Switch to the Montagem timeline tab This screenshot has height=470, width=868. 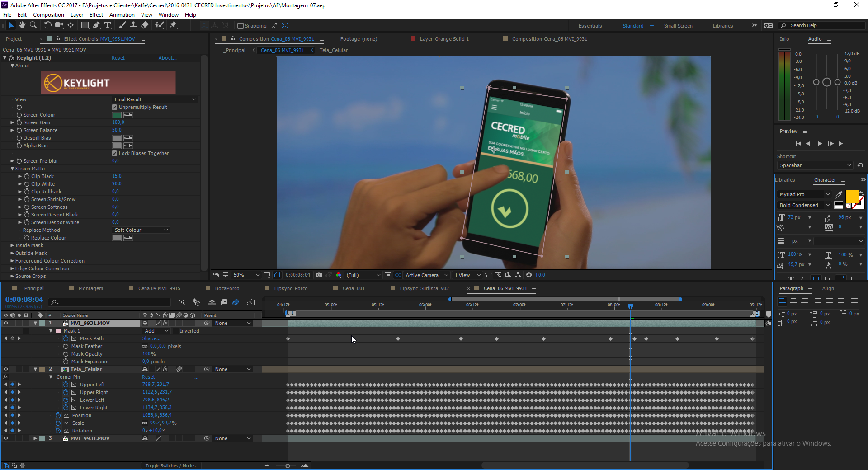[90, 288]
